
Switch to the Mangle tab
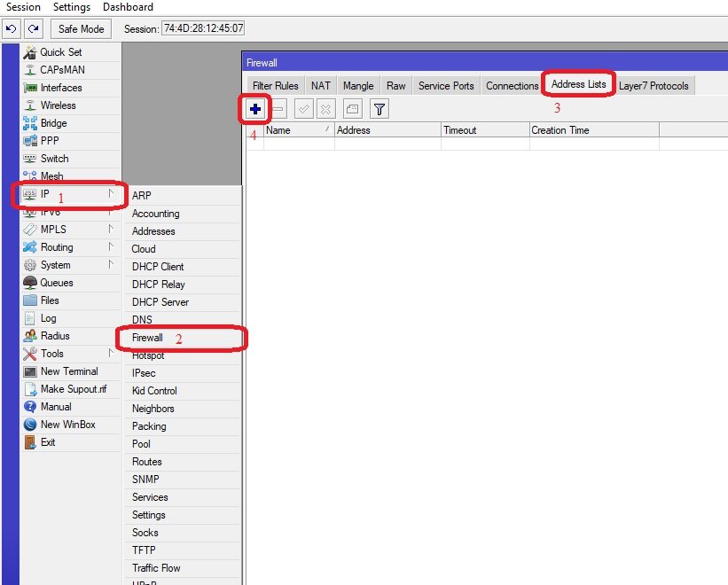point(358,86)
